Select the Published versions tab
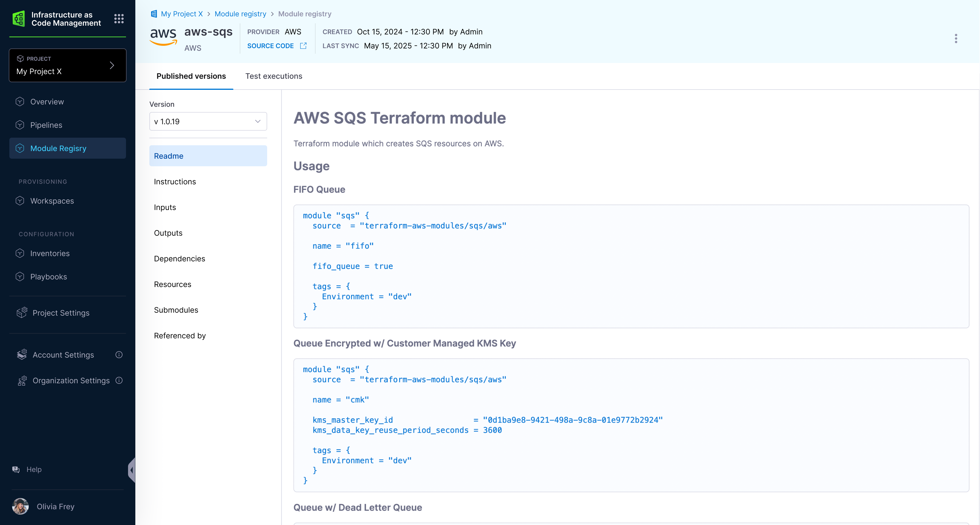This screenshot has width=980, height=525. (x=191, y=76)
